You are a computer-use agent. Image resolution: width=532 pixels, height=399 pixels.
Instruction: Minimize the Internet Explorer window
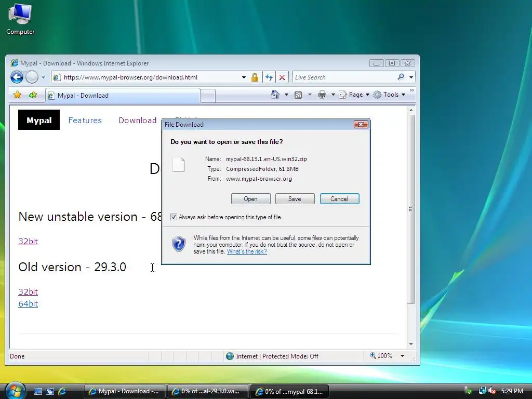click(376, 63)
